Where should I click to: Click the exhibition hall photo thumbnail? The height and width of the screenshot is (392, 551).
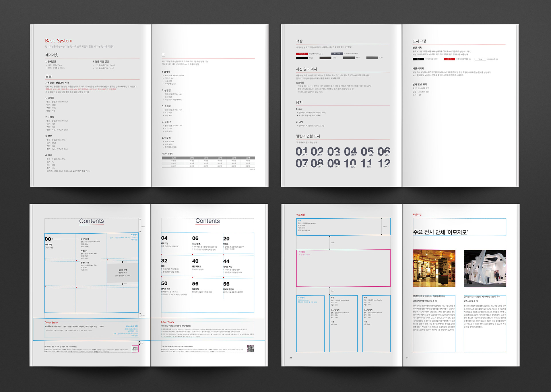434,268
